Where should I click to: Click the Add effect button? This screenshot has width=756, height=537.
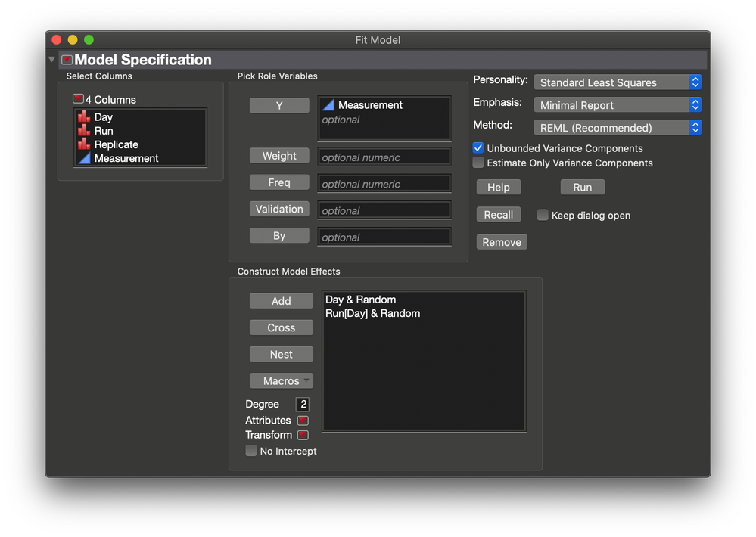click(281, 301)
